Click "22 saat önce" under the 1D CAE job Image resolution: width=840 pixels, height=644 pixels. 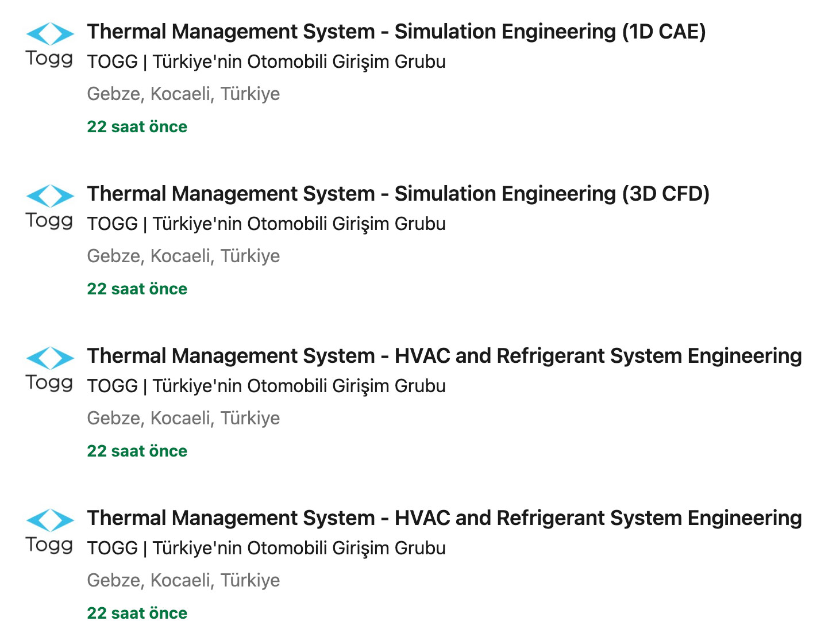pyautogui.click(x=137, y=126)
